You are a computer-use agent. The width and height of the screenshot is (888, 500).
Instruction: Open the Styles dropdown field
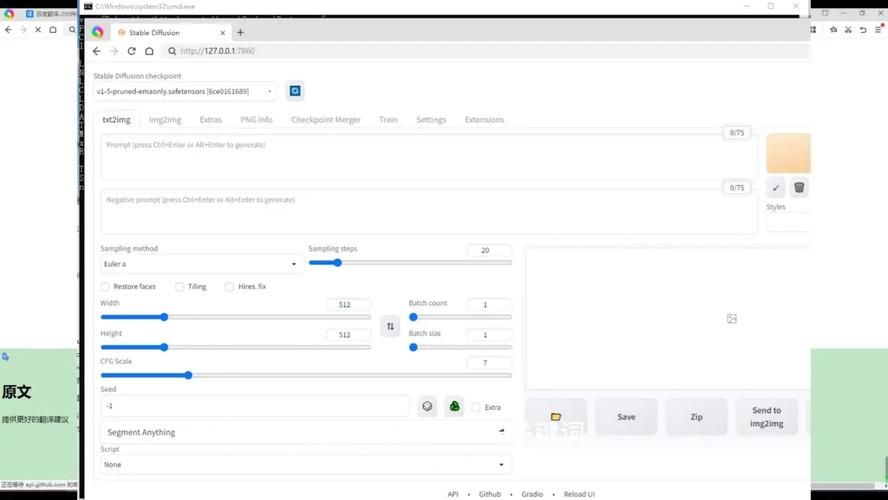point(788,223)
